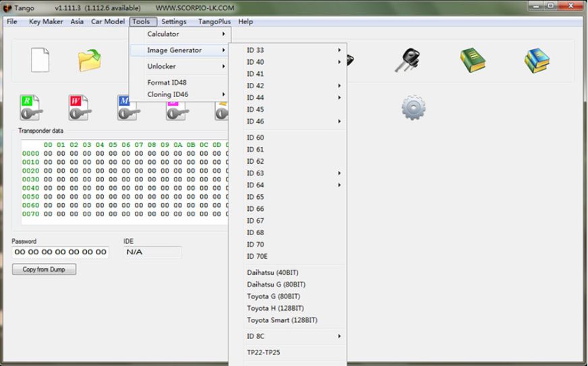Select ID 65 image generator
This screenshot has height=366, width=588.
[288, 197]
